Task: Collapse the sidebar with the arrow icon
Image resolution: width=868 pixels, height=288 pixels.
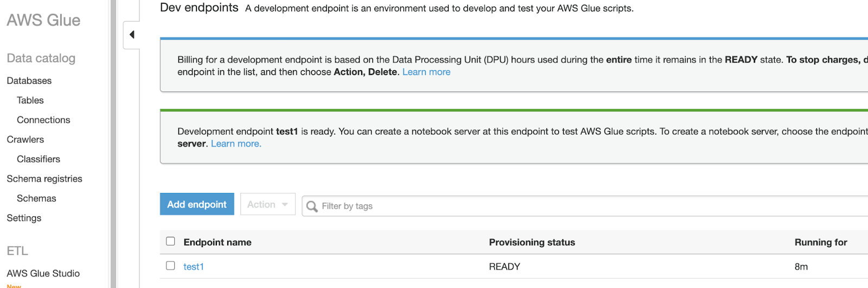Action: 132,35
